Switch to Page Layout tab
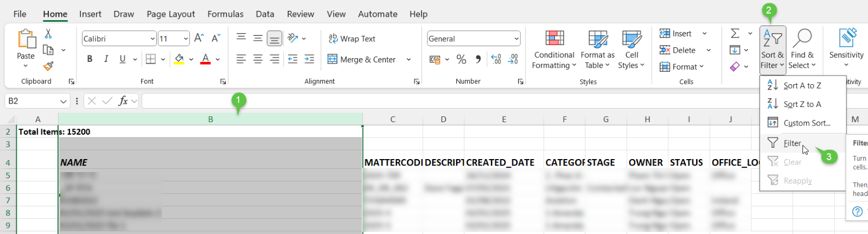The image size is (868, 234). tap(171, 14)
